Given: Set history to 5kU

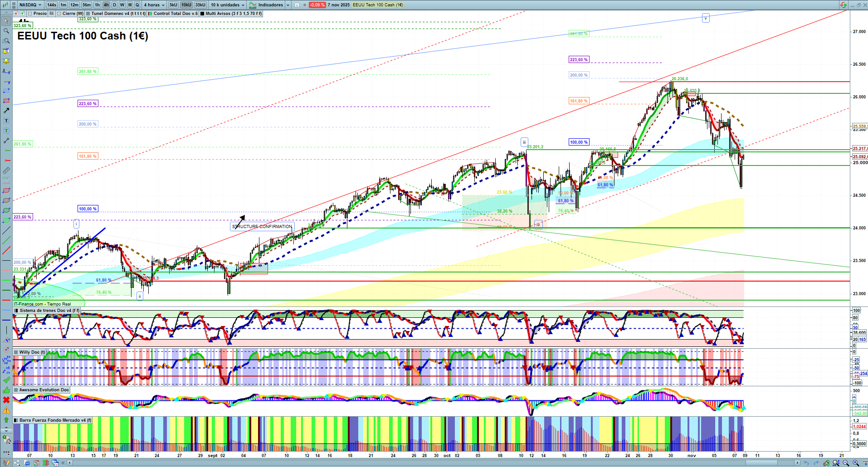Looking at the screenshot, I should point(173,5).
